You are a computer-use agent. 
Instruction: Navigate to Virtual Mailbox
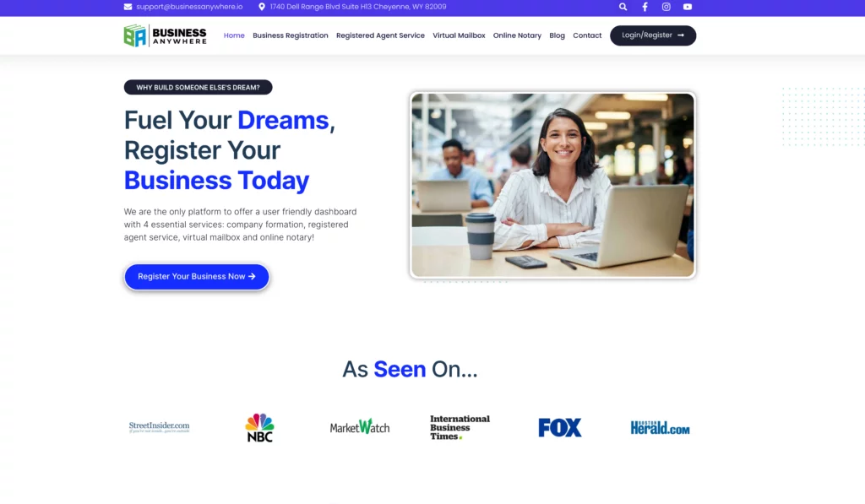point(459,35)
